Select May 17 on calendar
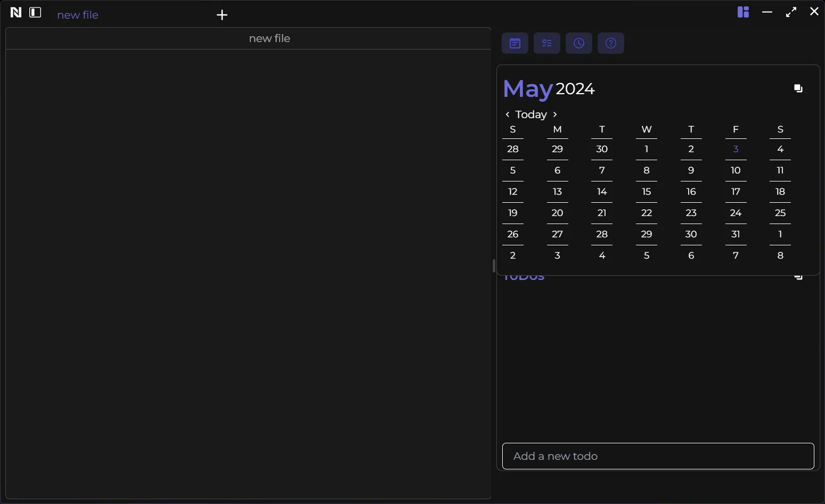Viewport: 825px width, 504px height. click(x=736, y=192)
